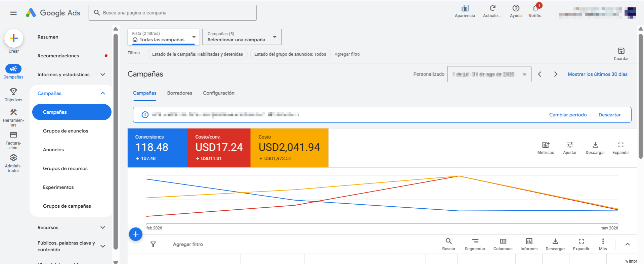Select Campañas highlighted sidebar item
Image resolution: width=644 pixels, height=264 pixels.
coord(72,112)
